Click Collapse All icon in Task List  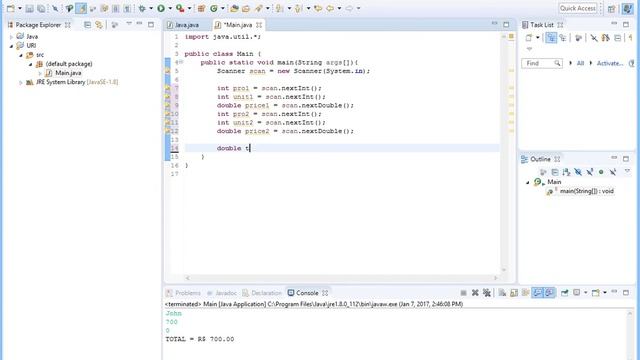(618, 38)
